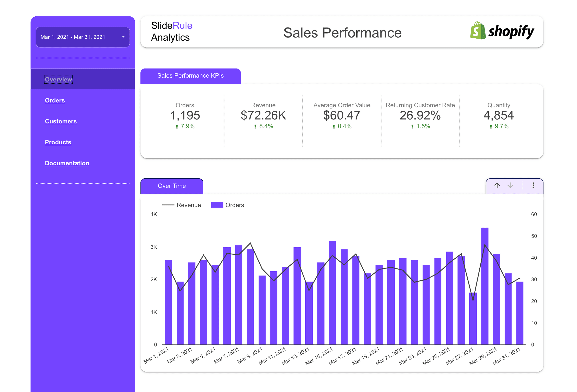Click the drill down arrow icon
Viewport: 577px width, 392px height.
[x=510, y=185]
